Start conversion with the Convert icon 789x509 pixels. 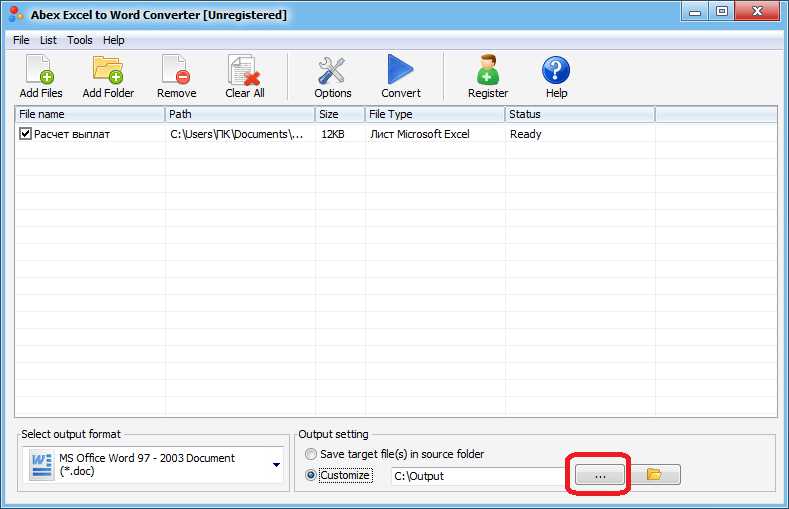pos(401,69)
